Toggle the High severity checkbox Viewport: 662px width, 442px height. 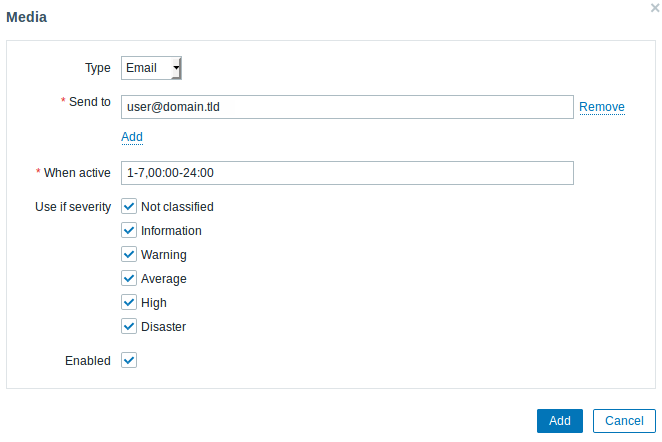[129, 302]
